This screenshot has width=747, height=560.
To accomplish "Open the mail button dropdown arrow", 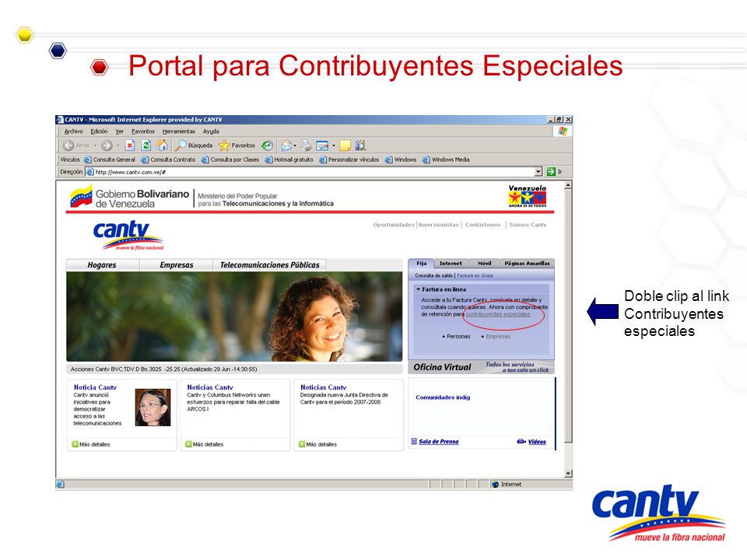I will coord(295,145).
